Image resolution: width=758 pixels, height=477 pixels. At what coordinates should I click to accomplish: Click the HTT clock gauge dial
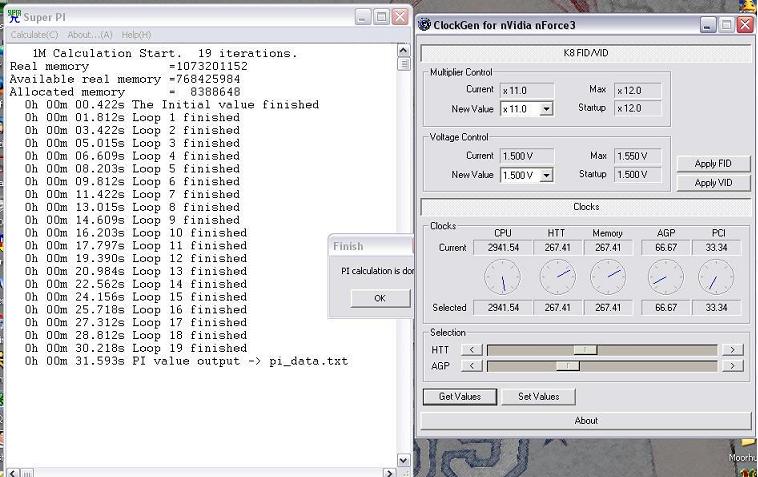tap(557, 277)
